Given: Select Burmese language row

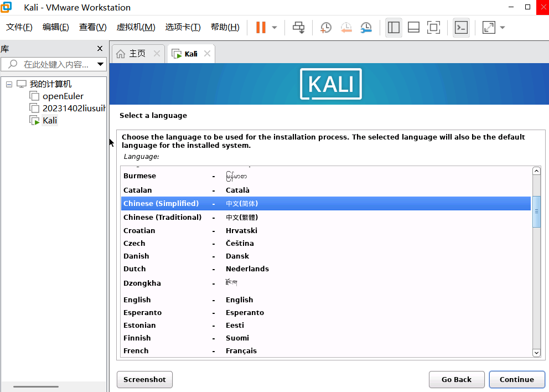Looking at the screenshot, I should click(326, 176).
